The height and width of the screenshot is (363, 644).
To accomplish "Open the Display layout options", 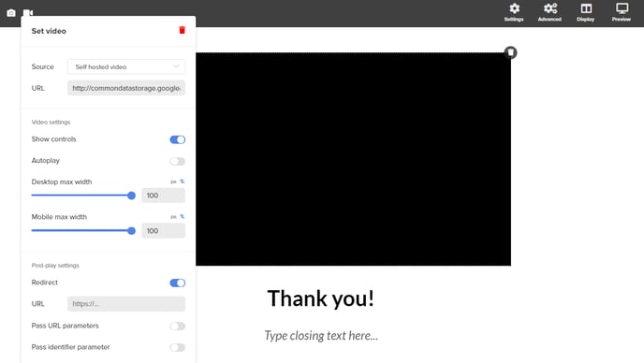I will coord(586,12).
